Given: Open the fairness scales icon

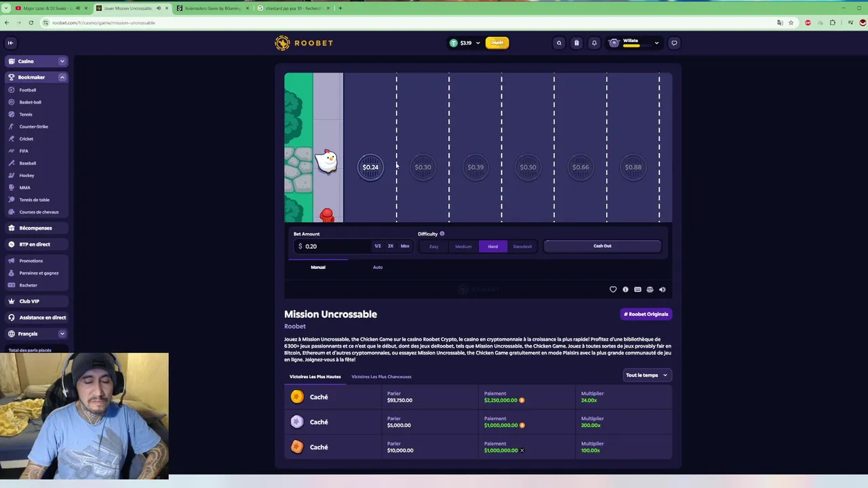Looking at the screenshot, I should point(650,289).
